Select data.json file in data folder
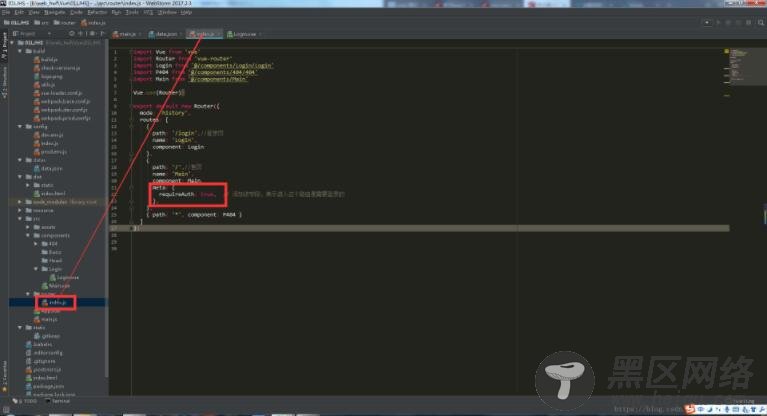 (48, 168)
